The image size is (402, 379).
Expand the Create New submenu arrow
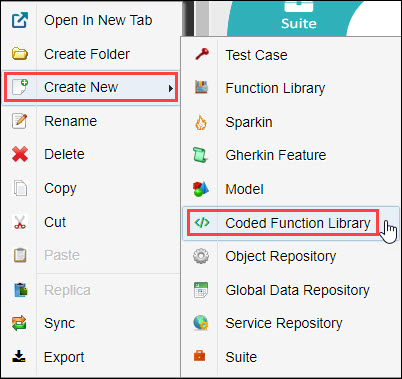click(x=171, y=88)
